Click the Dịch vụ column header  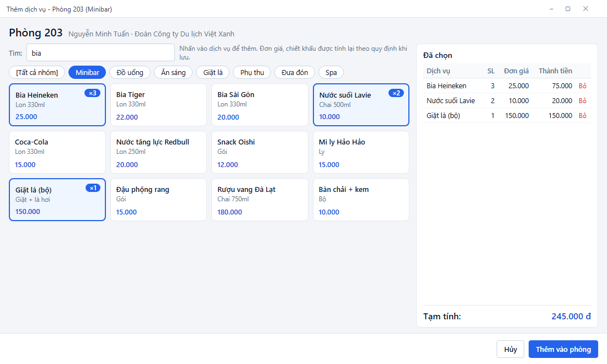pyautogui.click(x=438, y=71)
